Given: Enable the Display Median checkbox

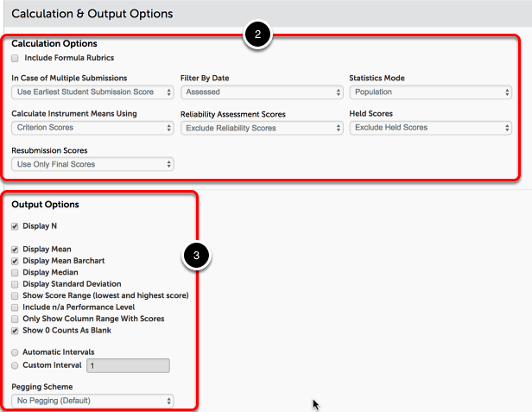Looking at the screenshot, I should [15, 273].
